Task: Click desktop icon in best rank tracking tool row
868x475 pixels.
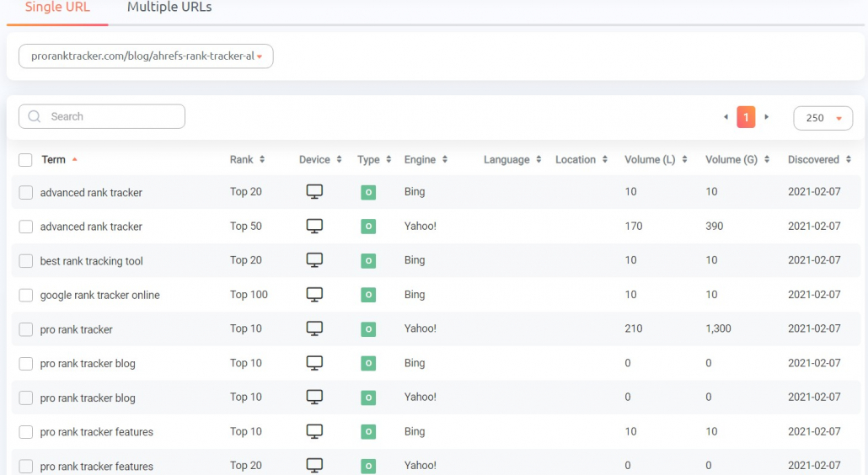Action: point(314,260)
